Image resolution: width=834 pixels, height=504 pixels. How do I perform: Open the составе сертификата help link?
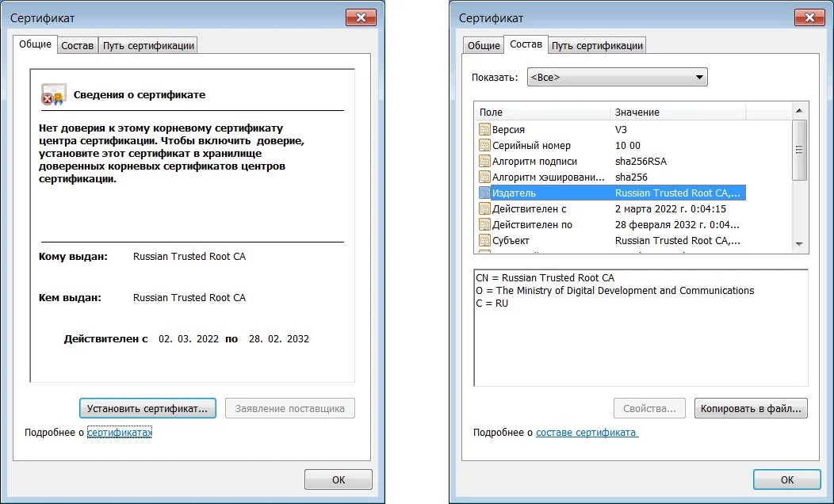tap(587, 432)
